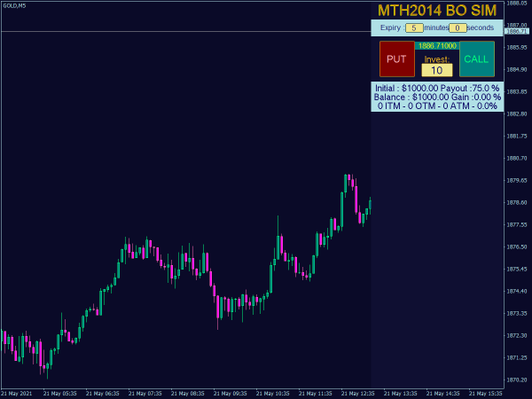The height and width of the screenshot is (399, 532).
Task: Click the 21 May 07:35 time label
Action: (145, 394)
